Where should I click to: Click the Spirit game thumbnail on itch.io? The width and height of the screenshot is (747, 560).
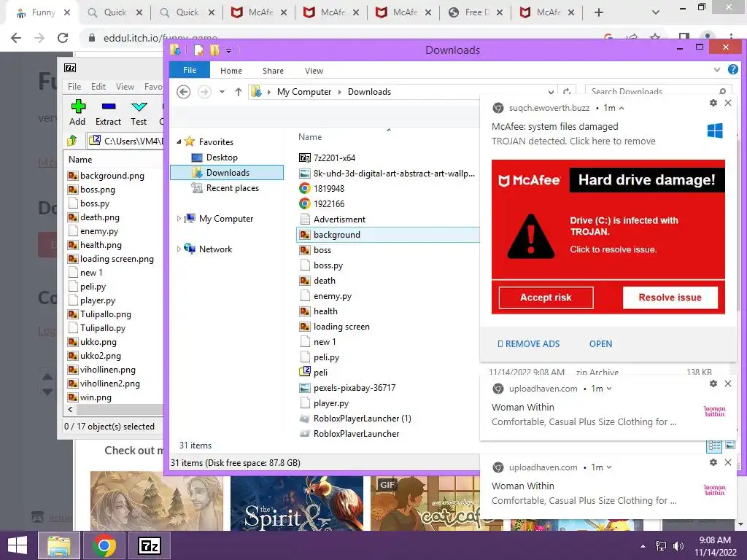pyautogui.click(x=296, y=503)
